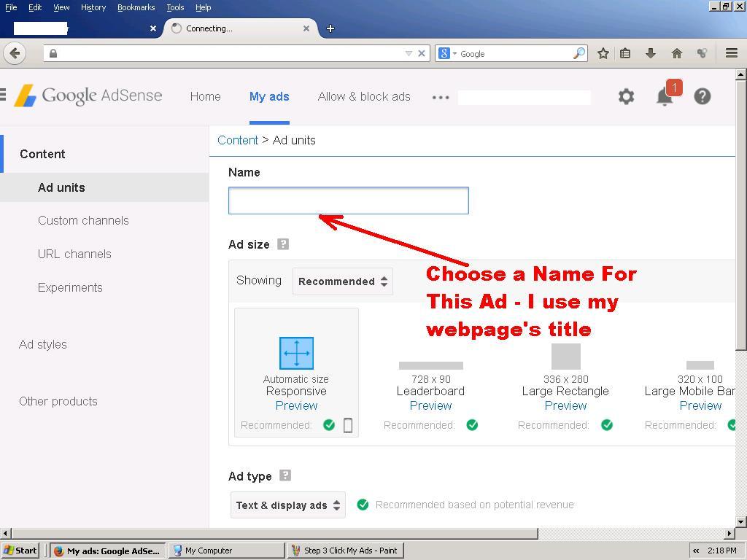Show bookmarks list icon in toolbar

(x=625, y=53)
